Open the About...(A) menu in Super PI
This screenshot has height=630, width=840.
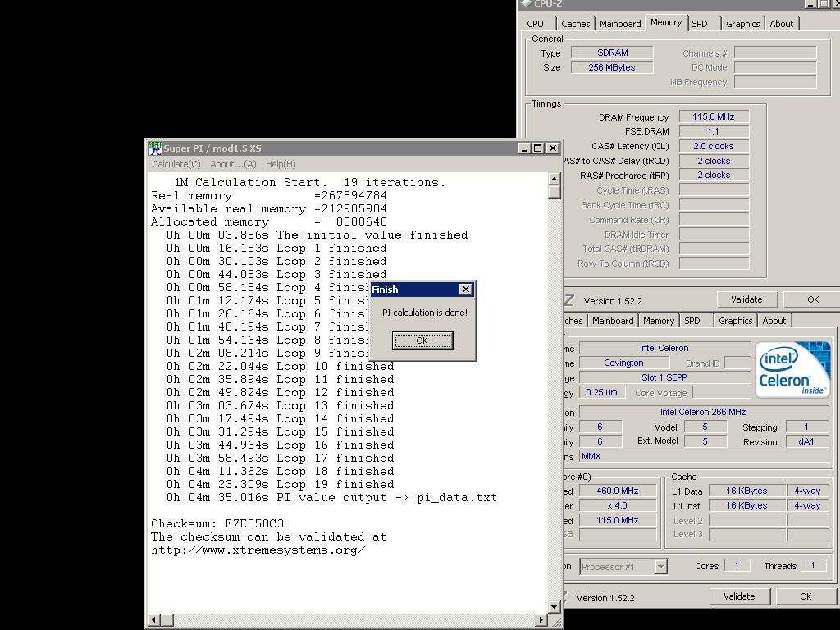point(233,164)
